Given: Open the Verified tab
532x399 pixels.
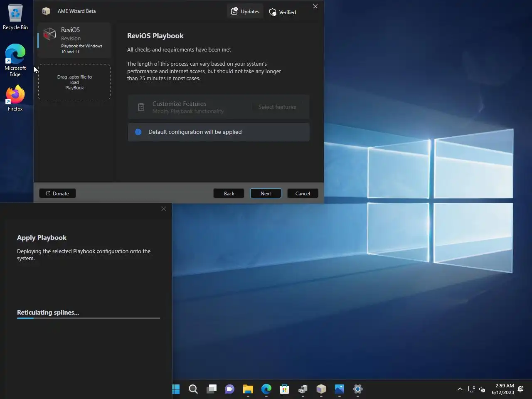Looking at the screenshot, I should 283,12.
